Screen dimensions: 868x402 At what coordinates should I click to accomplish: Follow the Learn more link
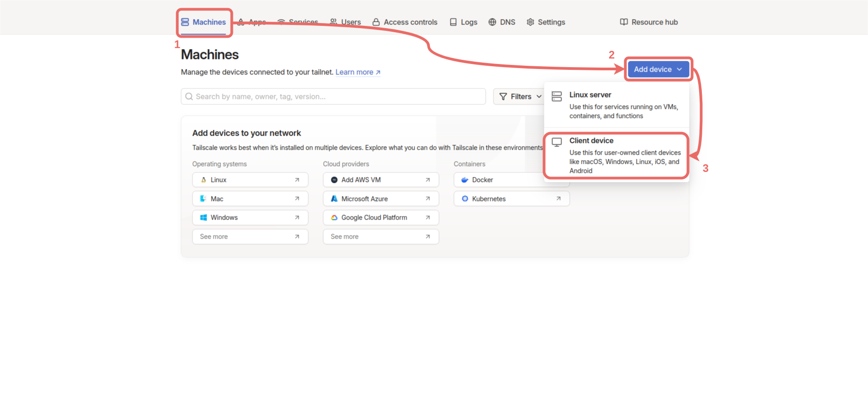[x=358, y=72]
